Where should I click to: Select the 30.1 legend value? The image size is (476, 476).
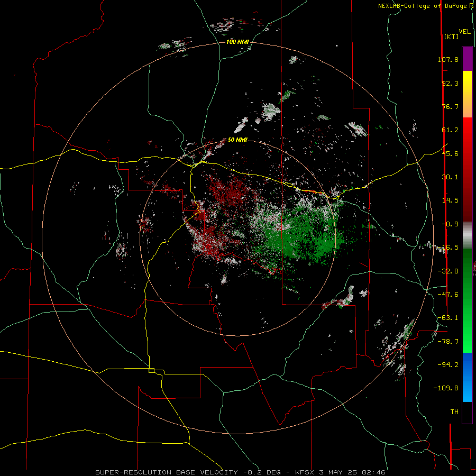450,177
